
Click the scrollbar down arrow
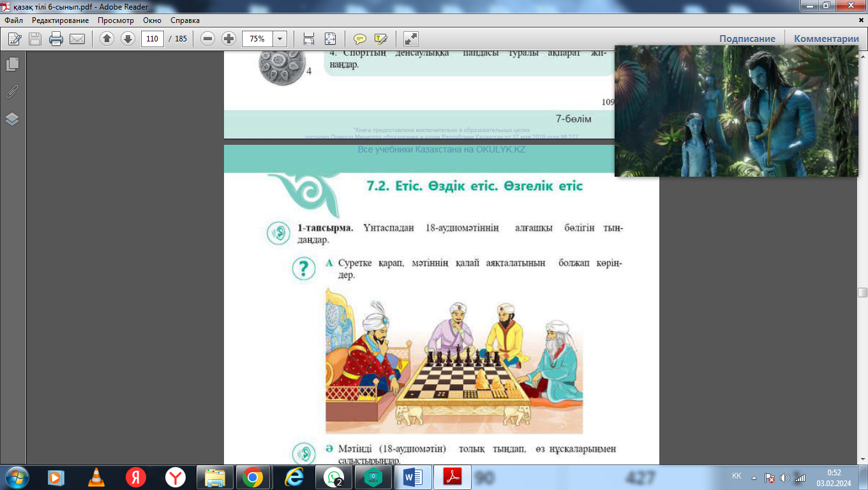click(x=863, y=459)
